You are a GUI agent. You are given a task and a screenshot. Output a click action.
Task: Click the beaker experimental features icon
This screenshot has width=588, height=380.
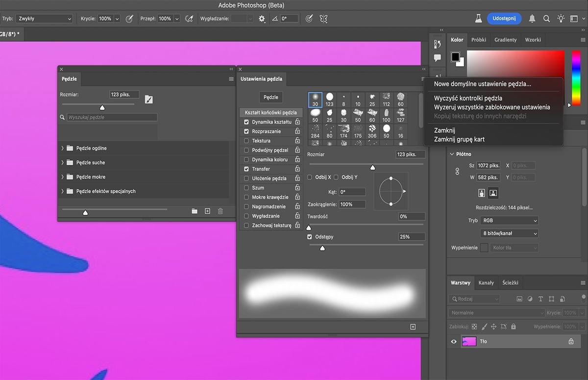click(478, 19)
